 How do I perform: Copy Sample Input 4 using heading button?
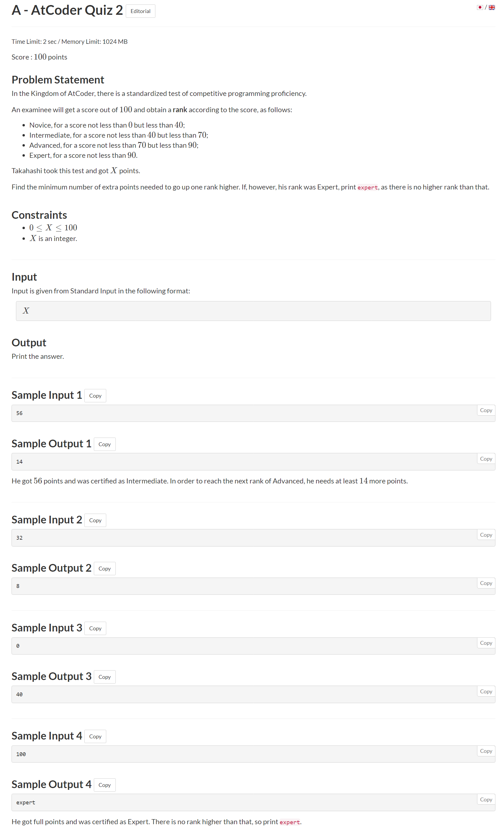click(x=95, y=736)
